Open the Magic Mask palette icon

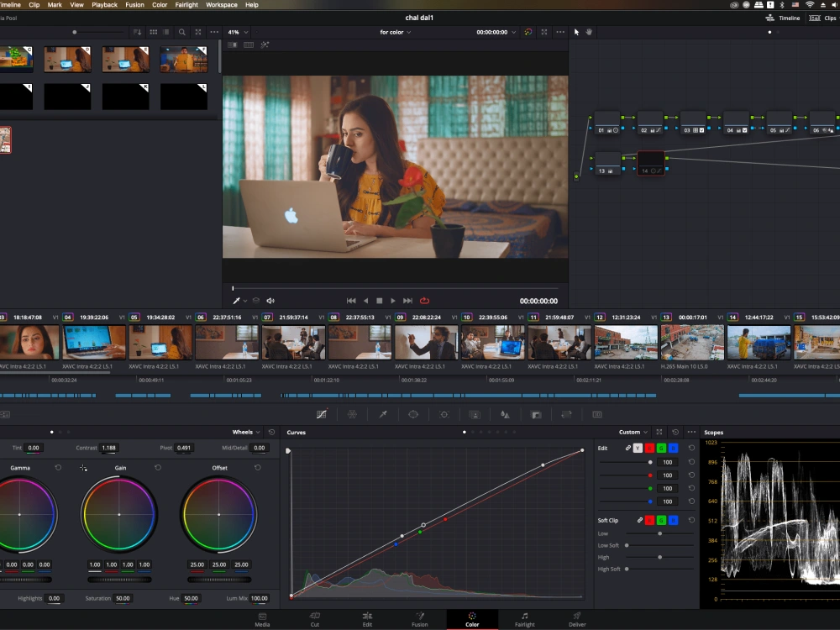click(475, 414)
